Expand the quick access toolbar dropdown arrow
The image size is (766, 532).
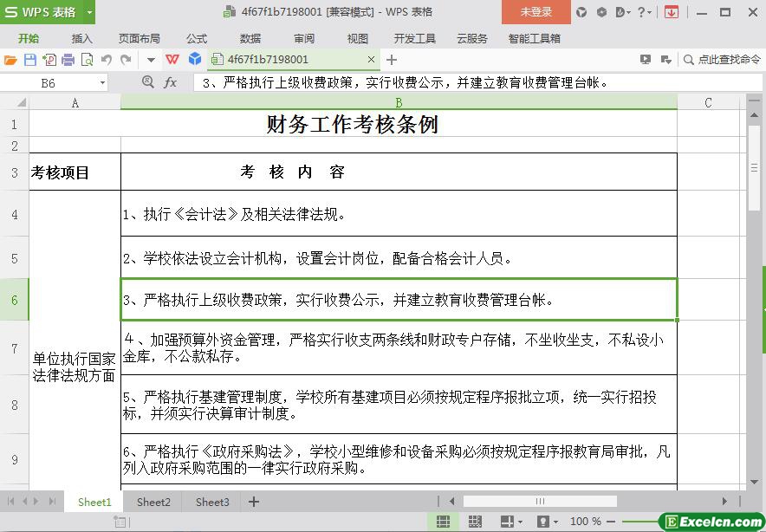point(150,60)
